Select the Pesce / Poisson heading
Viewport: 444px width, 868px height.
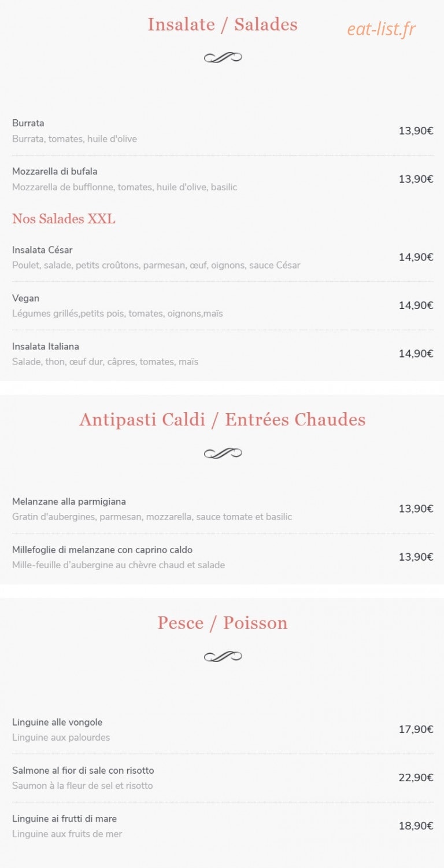point(223,623)
